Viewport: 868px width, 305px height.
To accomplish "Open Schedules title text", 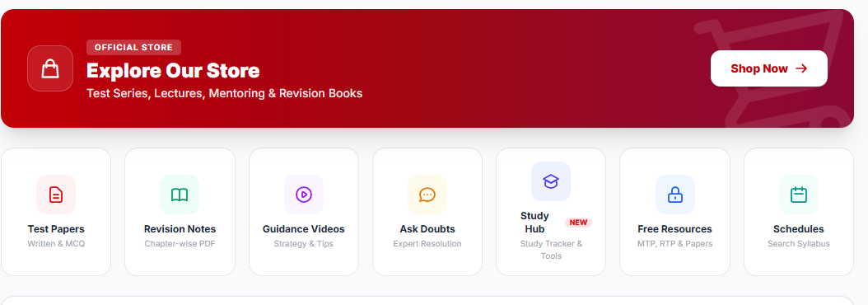I will (x=798, y=229).
